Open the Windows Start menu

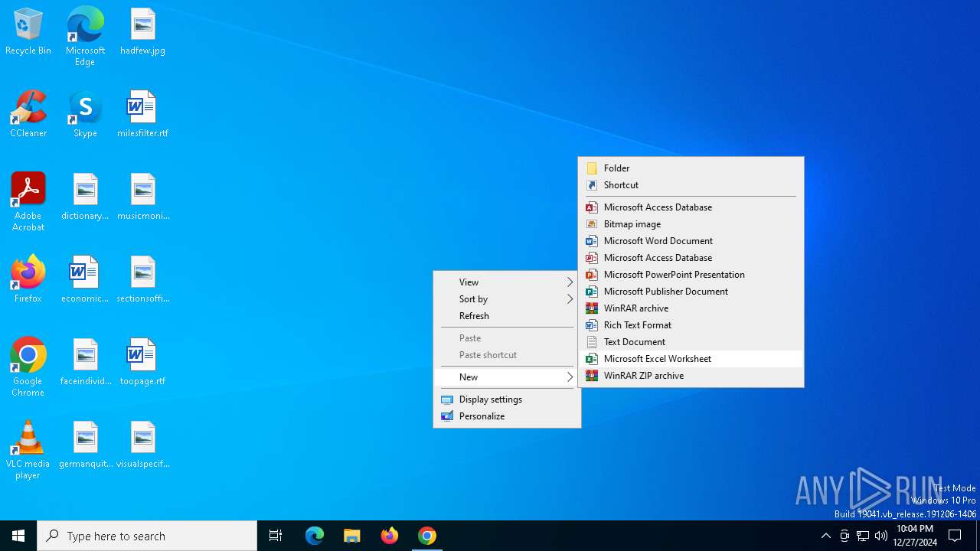point(18,536)
